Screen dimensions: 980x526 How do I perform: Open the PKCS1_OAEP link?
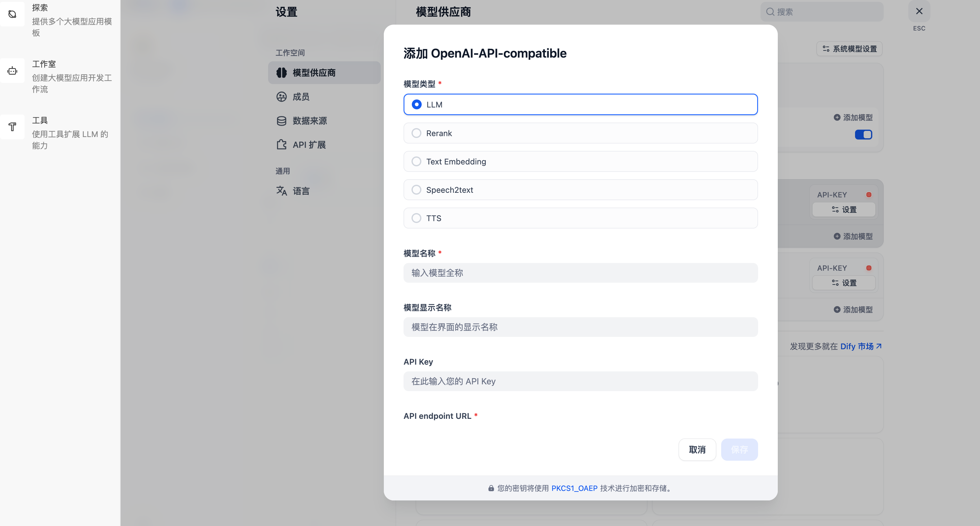pyautogui.click(x=574, y=488)
